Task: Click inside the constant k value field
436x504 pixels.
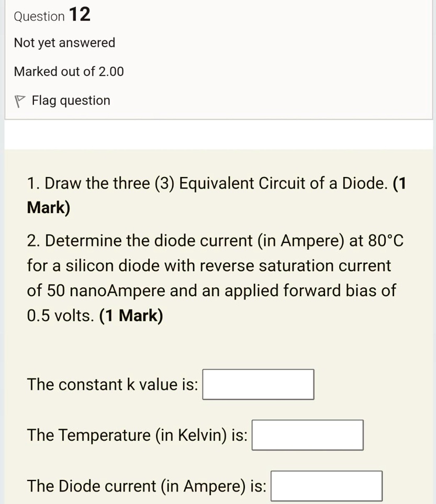Action: [258, 384]
